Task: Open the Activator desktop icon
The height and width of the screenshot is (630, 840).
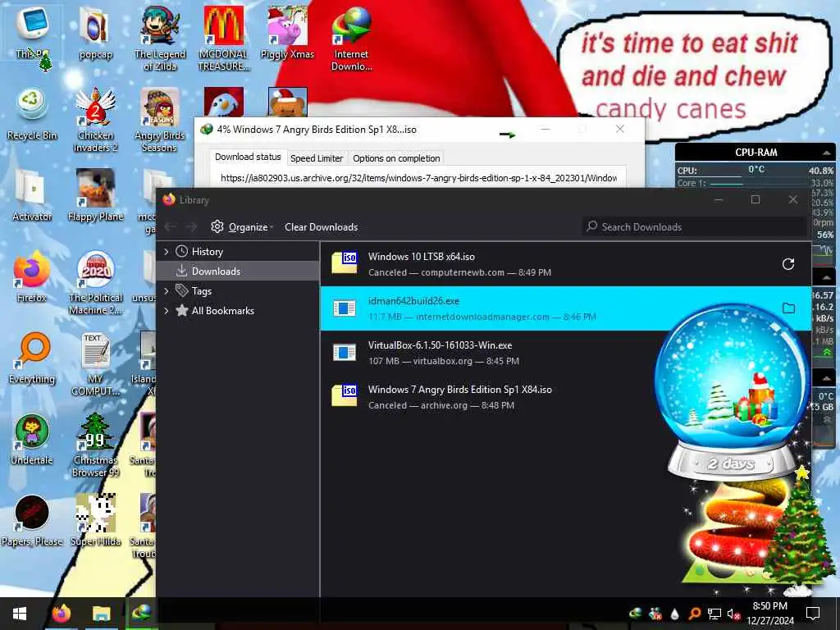Action: [x=32, y=195]
